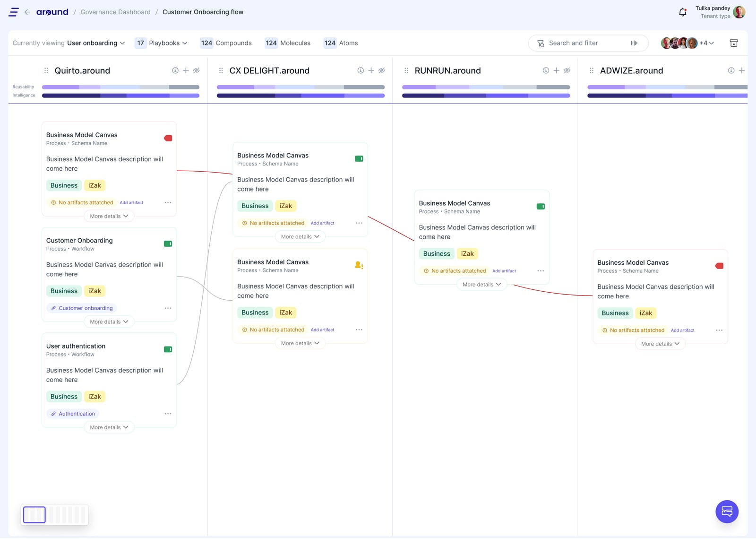Hide the Quirto.around column
Viewport: 756px width, 539px height.
tap(197, 70)
